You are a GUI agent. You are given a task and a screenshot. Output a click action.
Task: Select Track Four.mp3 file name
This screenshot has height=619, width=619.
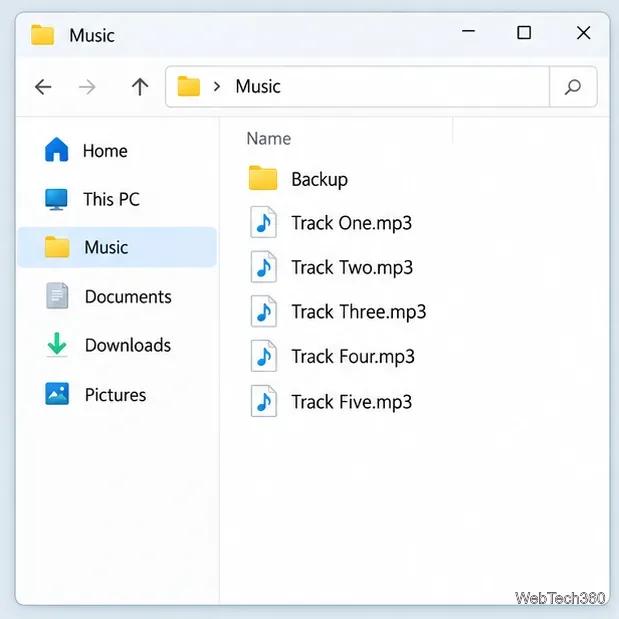(x=353, y=357)
